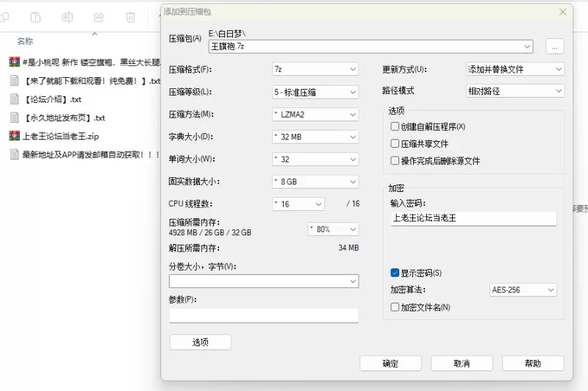Open the CPU 线程数 dropdown
The height and width of the screenshot is (391, 588).
click(x=298, y=204)
